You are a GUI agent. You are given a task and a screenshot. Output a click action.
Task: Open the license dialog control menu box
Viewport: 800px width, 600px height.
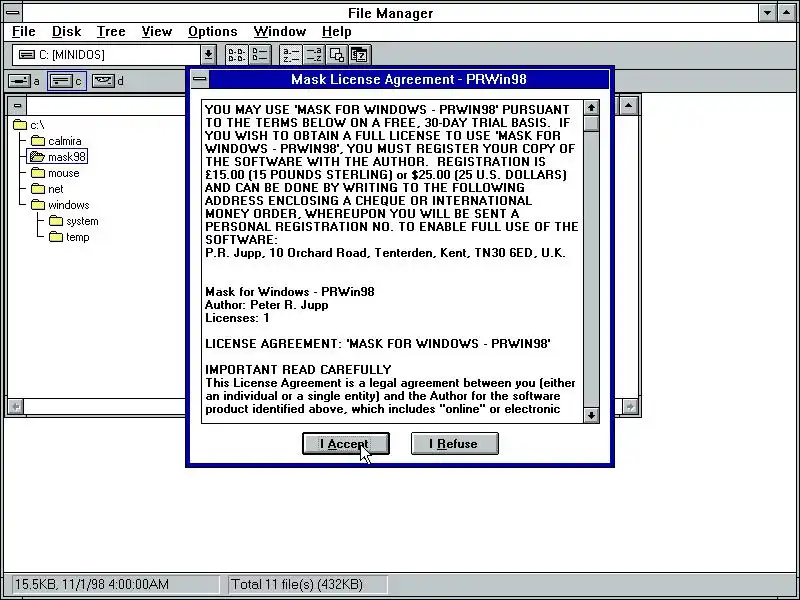pos(201,79)
